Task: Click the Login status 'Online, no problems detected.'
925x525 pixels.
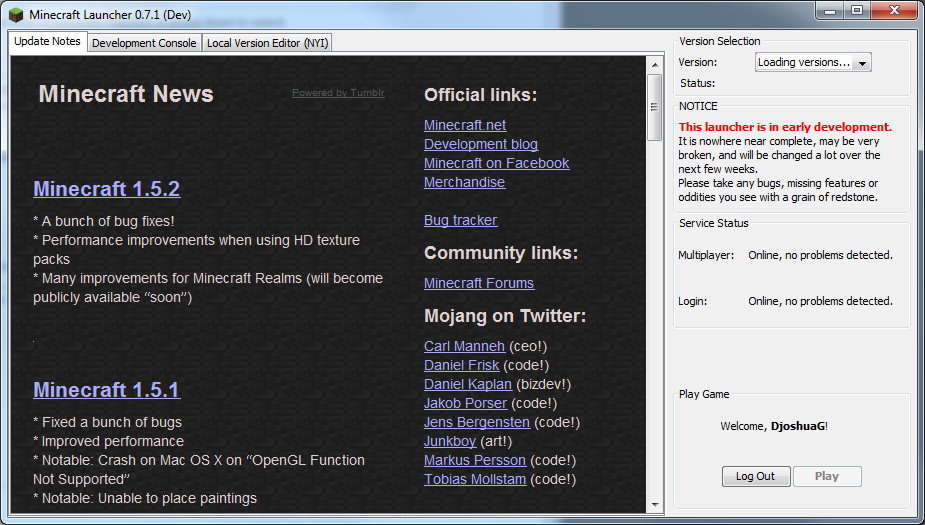Action: [821, 301]
